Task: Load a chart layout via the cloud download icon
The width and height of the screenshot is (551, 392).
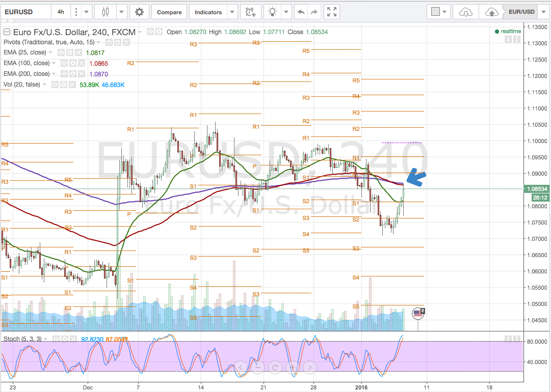Action: pyautogui.click(x=465, y=11)
